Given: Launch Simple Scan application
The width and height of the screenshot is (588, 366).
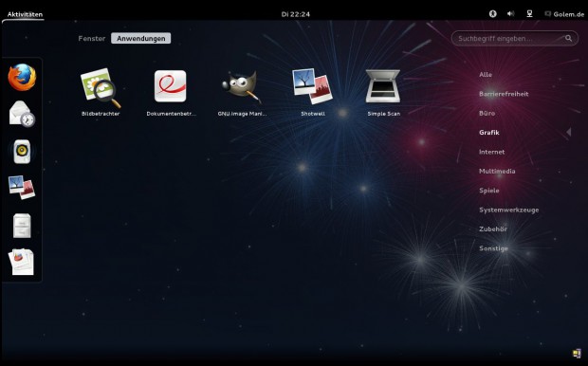Looking at the screenshot, I should pyautogui.click(x=383, y=92).
